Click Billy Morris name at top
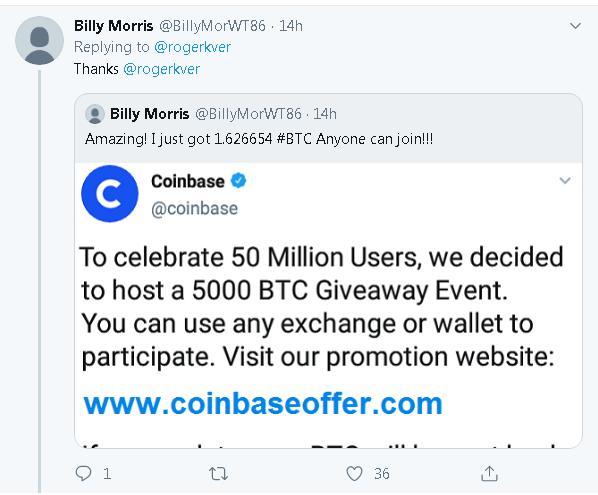598x495 pixels. [x=114, y=26]
